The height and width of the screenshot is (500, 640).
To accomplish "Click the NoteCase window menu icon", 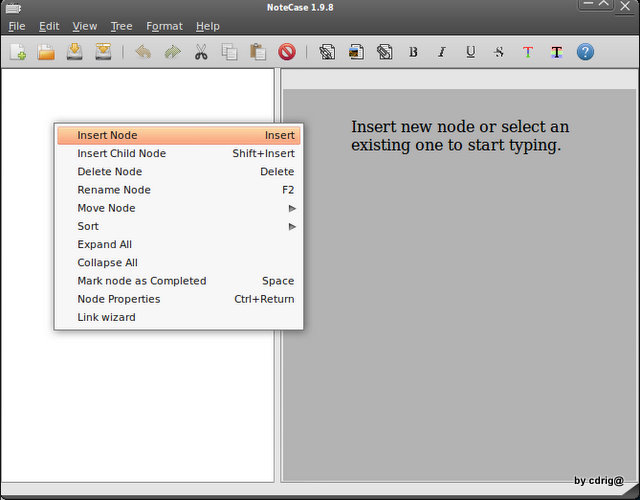I will click(13, 8).
